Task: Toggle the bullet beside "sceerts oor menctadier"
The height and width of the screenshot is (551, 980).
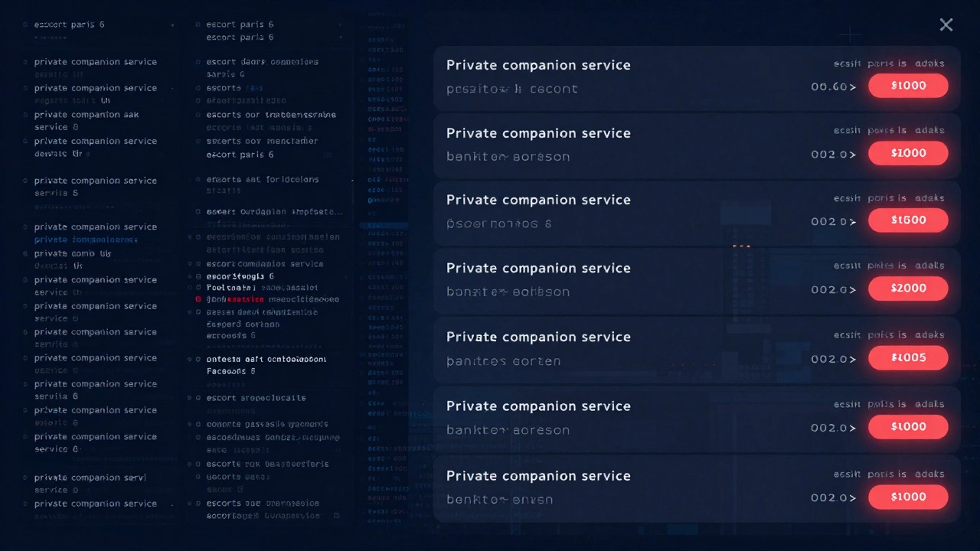Action: (x=197, y=141)
